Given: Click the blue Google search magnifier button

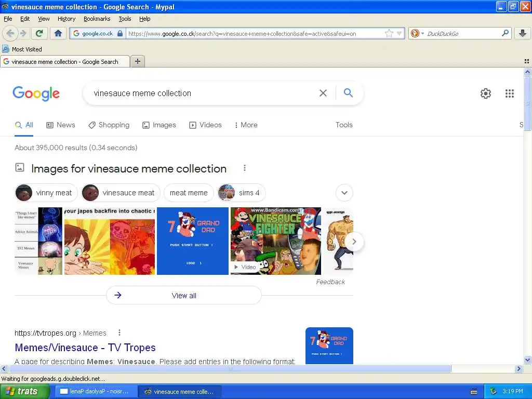Looking at the screenshot, I should [x=348, y=92].
